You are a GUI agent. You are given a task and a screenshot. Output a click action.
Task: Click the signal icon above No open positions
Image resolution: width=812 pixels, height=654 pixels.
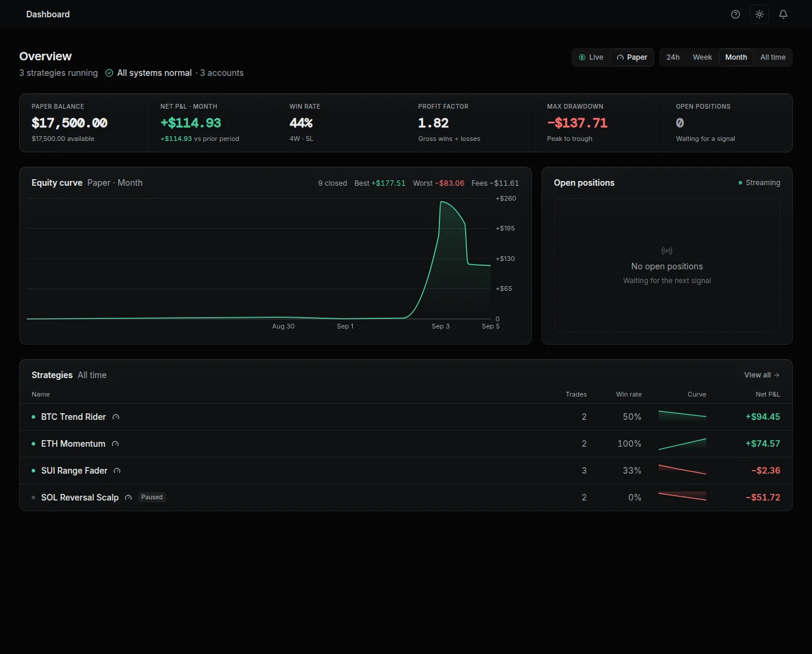point(667,251)
